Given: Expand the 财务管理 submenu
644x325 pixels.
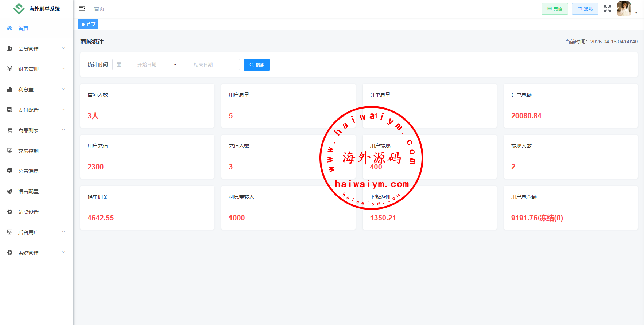Looking at the screenshot, I should click(x=36, y=69).
